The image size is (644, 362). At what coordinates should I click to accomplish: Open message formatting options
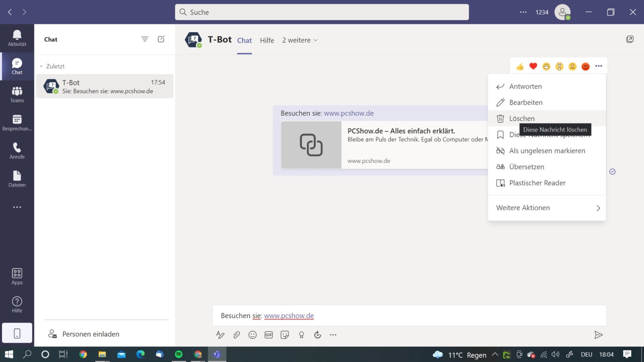point(220,334)
